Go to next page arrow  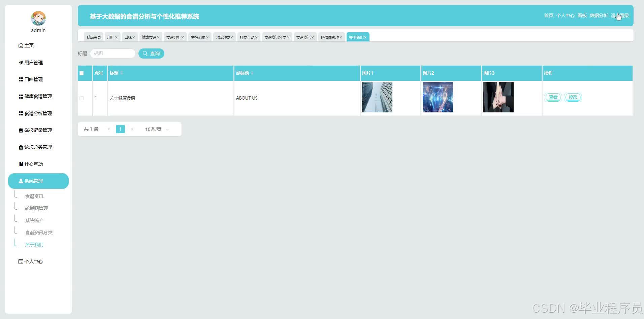(x=132, y=129)
